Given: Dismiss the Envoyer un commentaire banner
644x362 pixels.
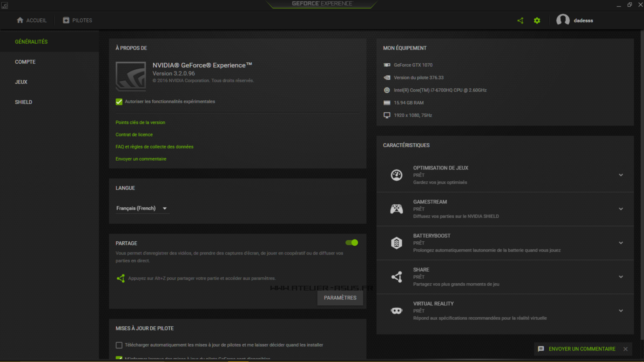Looking at the screenshot, I should [x=625, y=349].
